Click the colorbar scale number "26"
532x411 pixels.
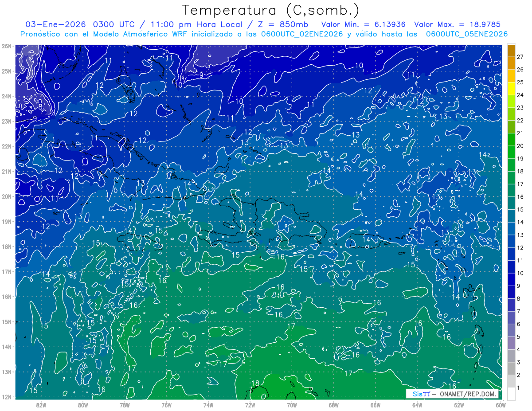coord(520,70)
